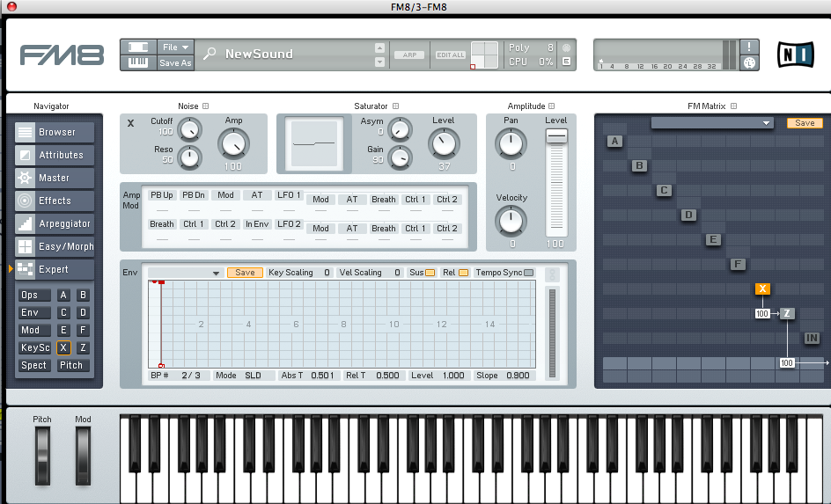Open the Env preset dropdown

tap(185, 273)
